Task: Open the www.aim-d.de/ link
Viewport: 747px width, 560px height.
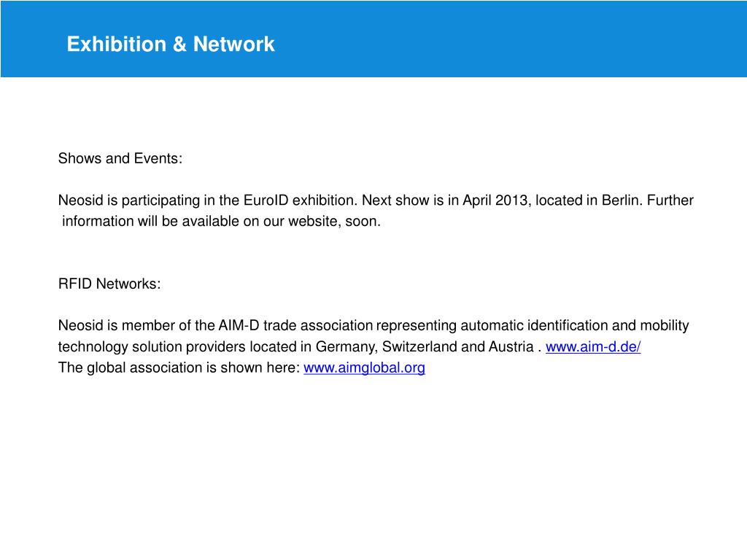Action: [x=593, y=347]
